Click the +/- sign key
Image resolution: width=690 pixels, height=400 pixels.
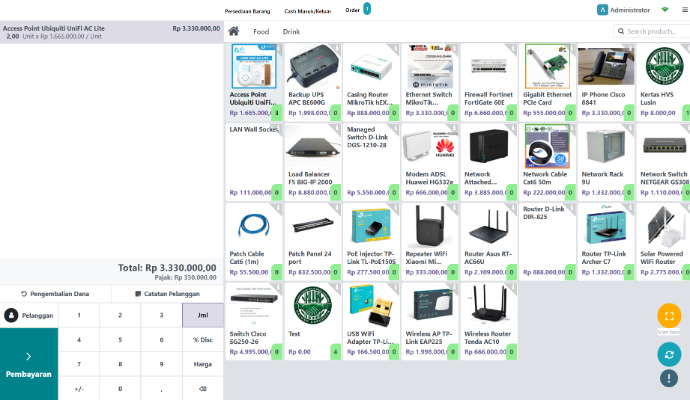[79, 389]
